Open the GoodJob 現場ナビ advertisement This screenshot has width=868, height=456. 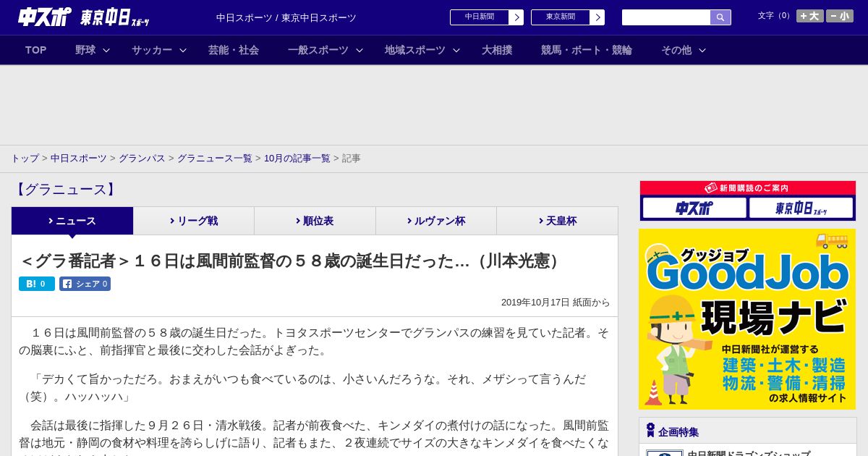(747, 319)
